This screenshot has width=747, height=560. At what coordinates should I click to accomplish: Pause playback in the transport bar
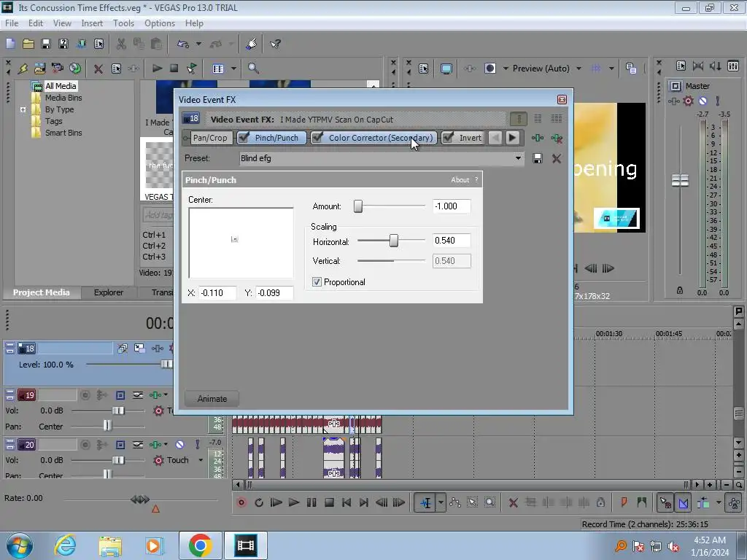[x=311, y=502]
